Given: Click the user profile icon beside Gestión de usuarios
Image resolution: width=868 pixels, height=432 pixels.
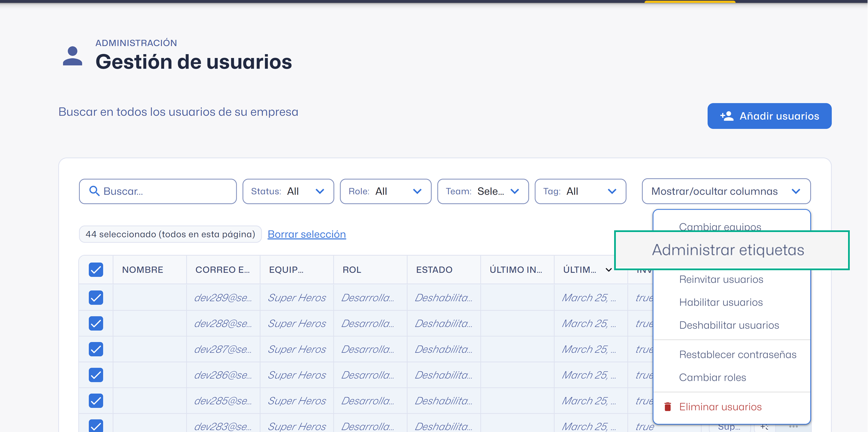Looking at the screenshot, I should pyautogui.click(x=72, y=56).
